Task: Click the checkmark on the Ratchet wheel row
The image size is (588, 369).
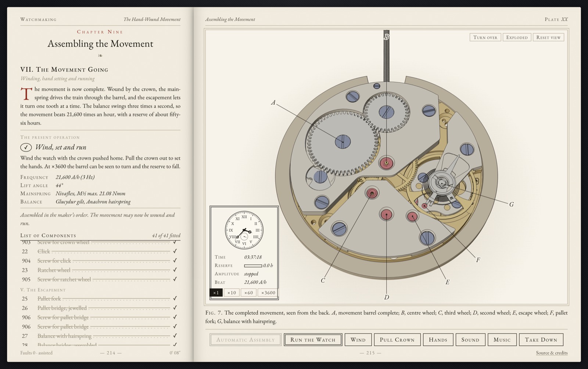Action: [x=175, y=270]
